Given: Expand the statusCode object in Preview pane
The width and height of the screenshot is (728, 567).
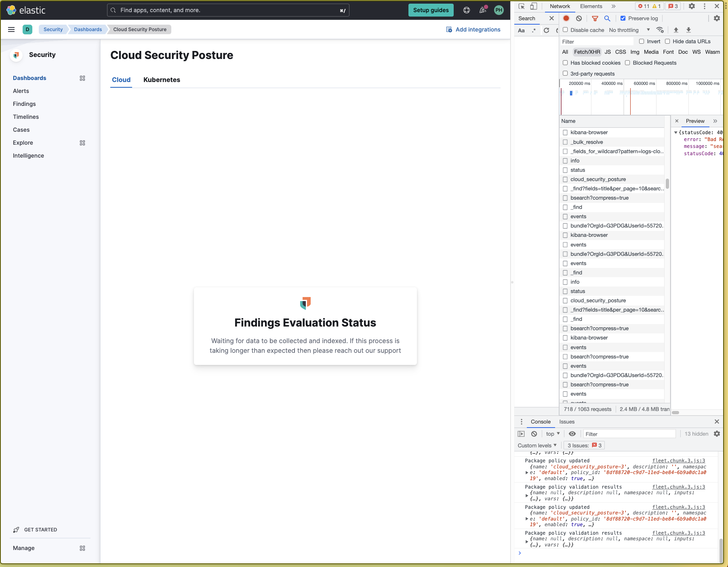Looking at the screenshot, I should [x=675, y=132].
